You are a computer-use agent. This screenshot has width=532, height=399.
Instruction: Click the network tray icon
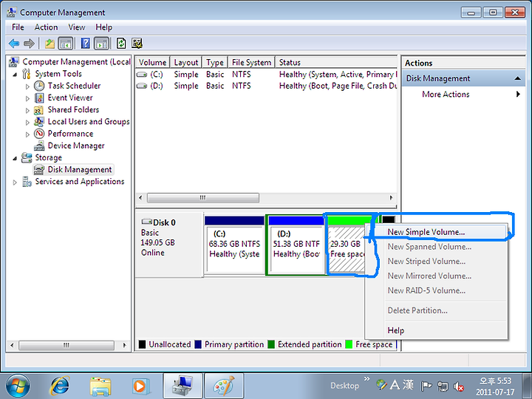tap(443, 386)
